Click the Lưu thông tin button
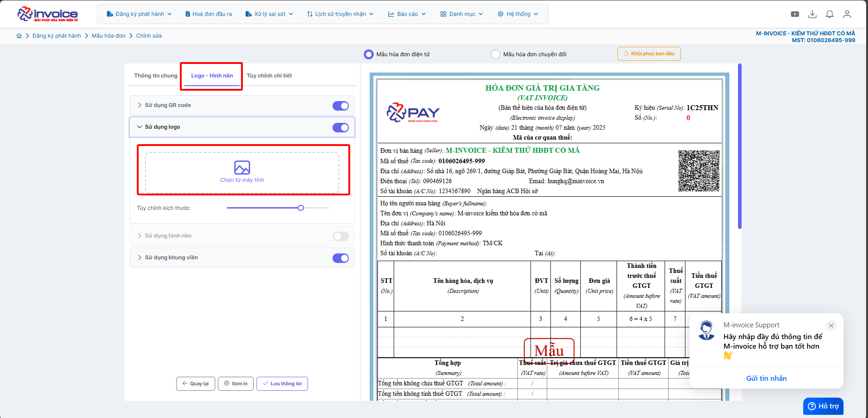This screenshot has width=868, height=418. [x=282, y=384]
